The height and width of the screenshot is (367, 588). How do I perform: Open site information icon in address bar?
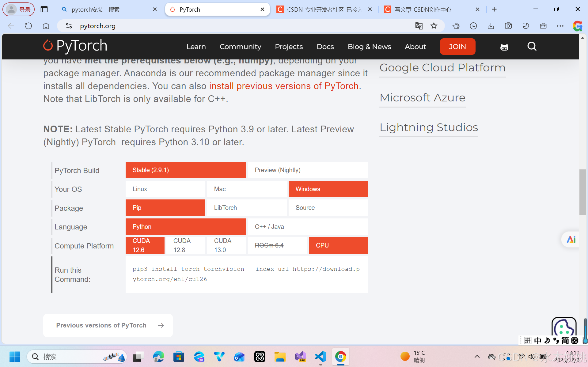click(69, 26)
